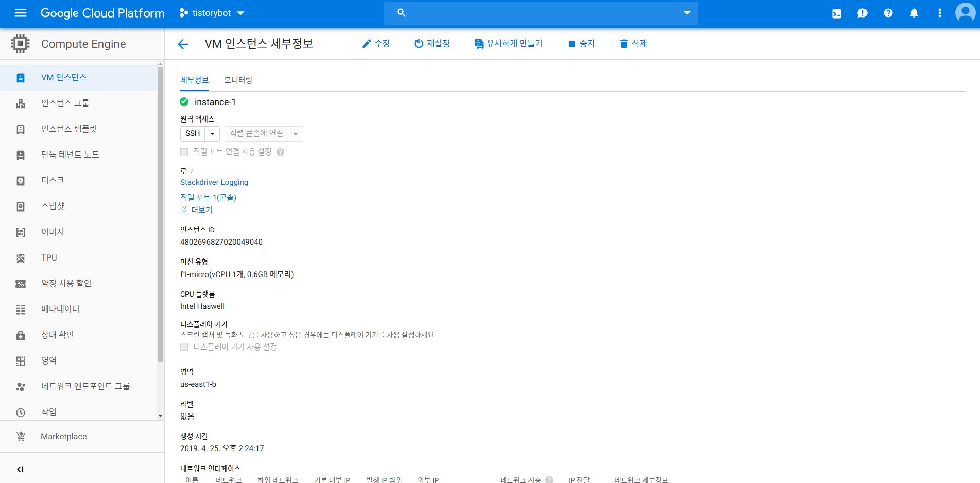Collapse the sidebar with the bottom chevron
The image size is (980, 483).
point(21,469)
